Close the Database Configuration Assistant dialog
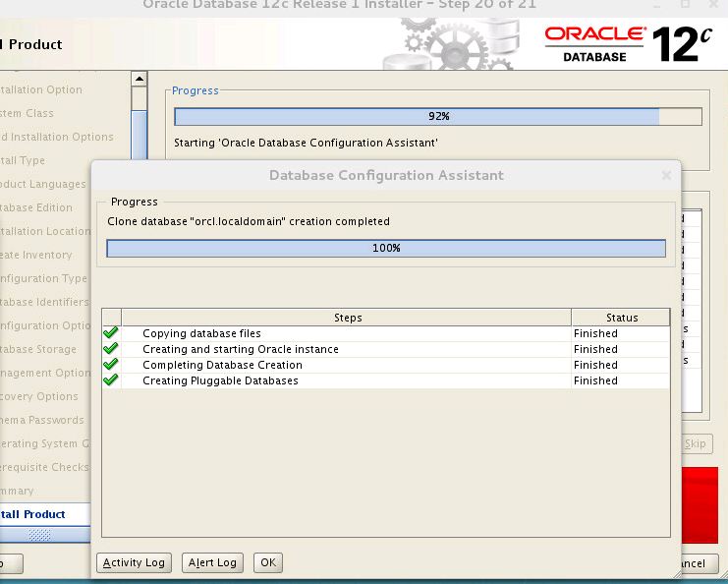This screenshot has width=728, height=584. tap(666, 175)
